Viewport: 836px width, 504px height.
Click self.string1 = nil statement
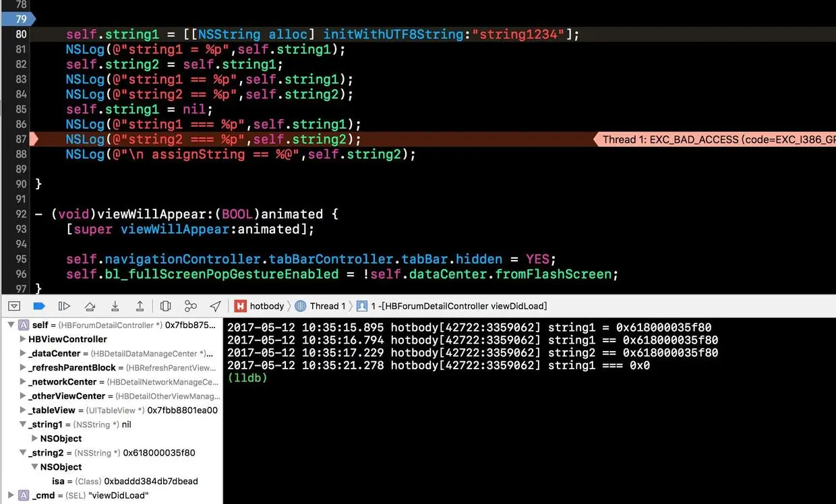(140, 109)
